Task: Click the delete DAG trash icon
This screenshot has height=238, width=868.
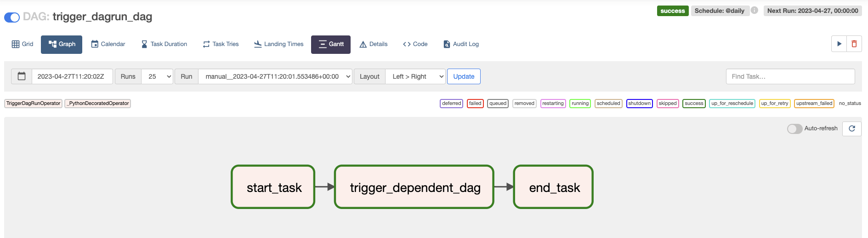Action: (854, 44)
